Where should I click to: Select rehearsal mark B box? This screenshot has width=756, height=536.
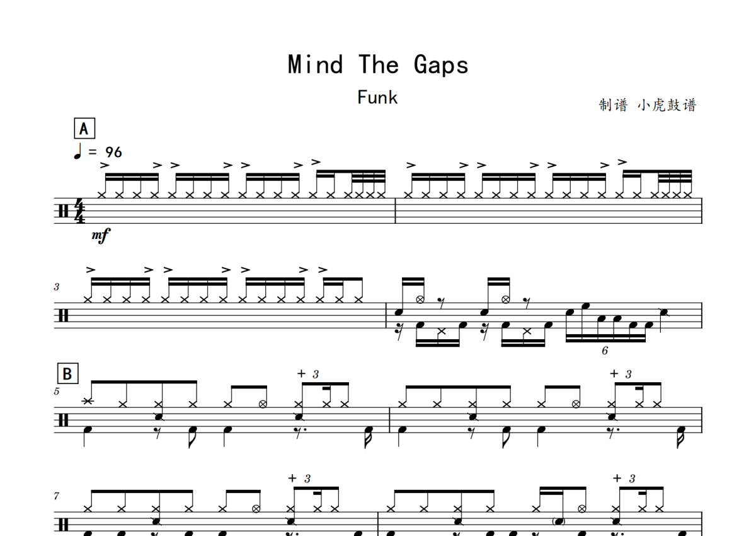tap(67, 374)
